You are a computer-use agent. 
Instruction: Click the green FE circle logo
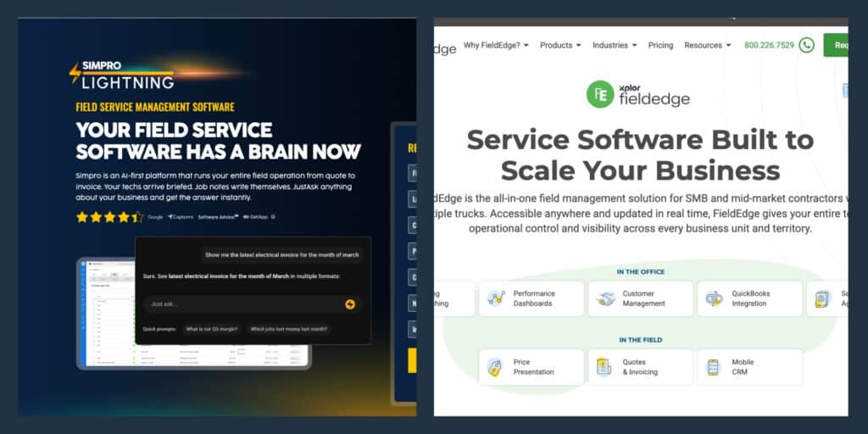[600, 94]
